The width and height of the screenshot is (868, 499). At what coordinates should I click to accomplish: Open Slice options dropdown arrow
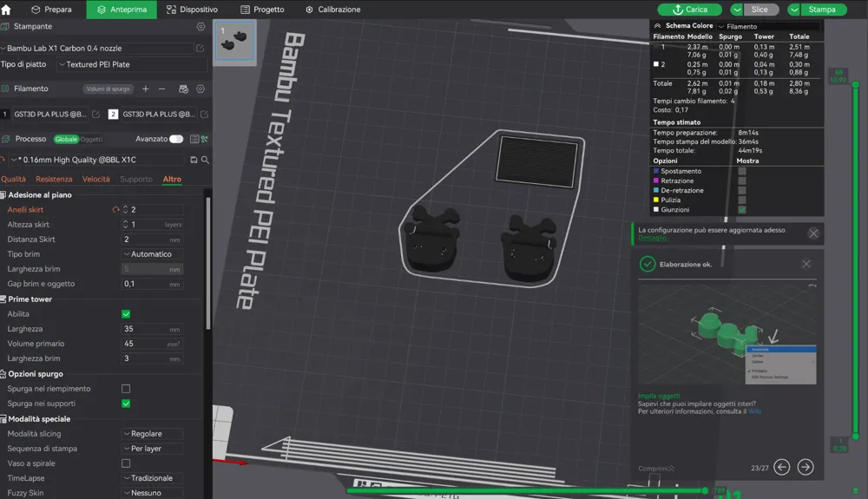(x=736, y=10)
